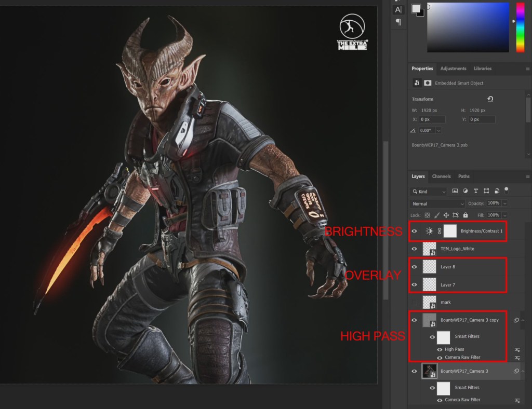
Task: Open the rotation angle dropdown
Action: click(x=438, y=130)
